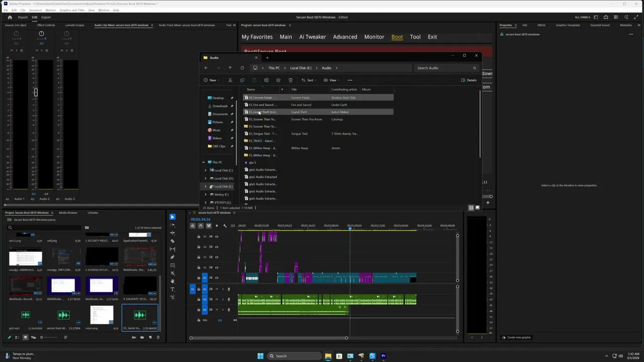Viewport: 644px width, 362px height.
Task: Toggle Snap in timeline magnet button
Action: click(x=201, y=226)
